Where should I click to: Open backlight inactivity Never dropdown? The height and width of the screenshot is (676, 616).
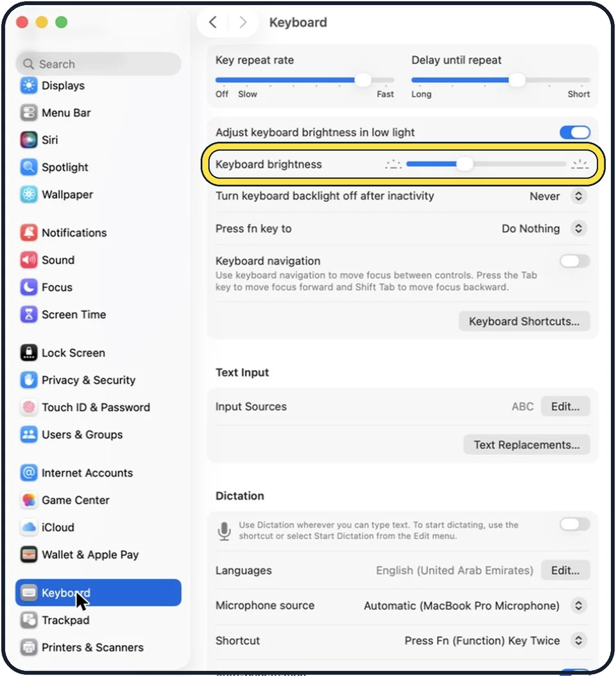coord(579,196)
